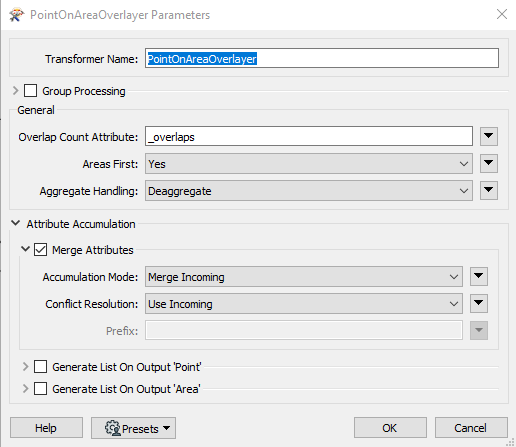Enable Generate List On Output 'Area'

[x=40, y=389]
